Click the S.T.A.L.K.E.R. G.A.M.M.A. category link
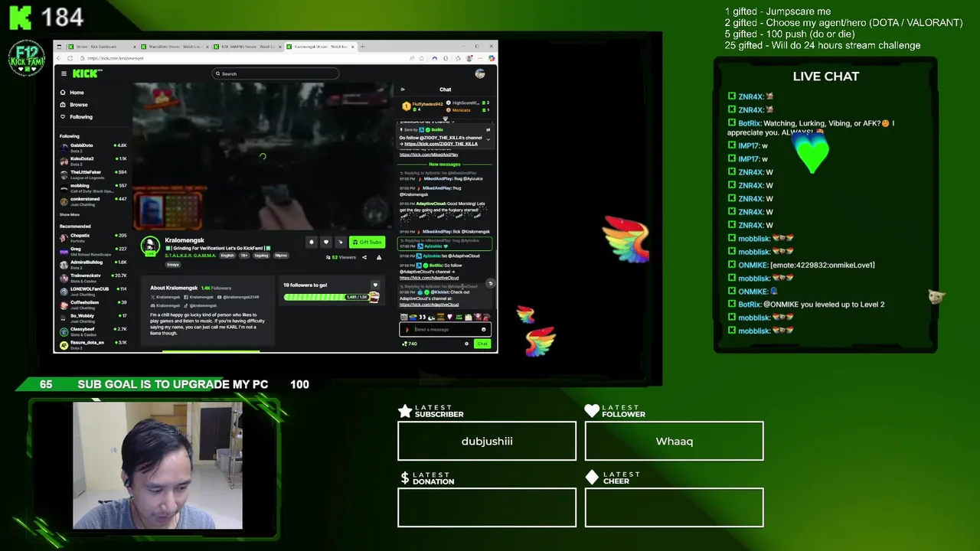Image resolution: width=980 pixels, height=551 pixels. (x=191, y=256)
